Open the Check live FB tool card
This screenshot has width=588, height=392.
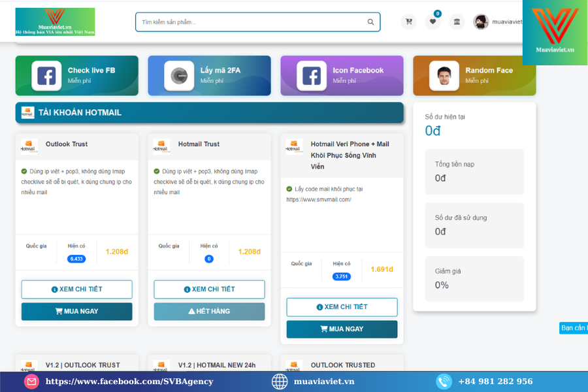point(77,76)
